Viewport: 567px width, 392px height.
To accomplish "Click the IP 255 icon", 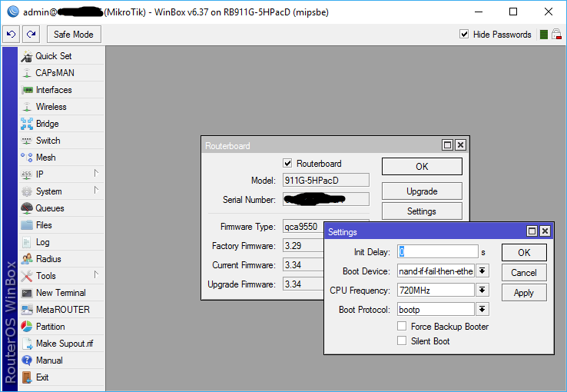I will point(27,174).
